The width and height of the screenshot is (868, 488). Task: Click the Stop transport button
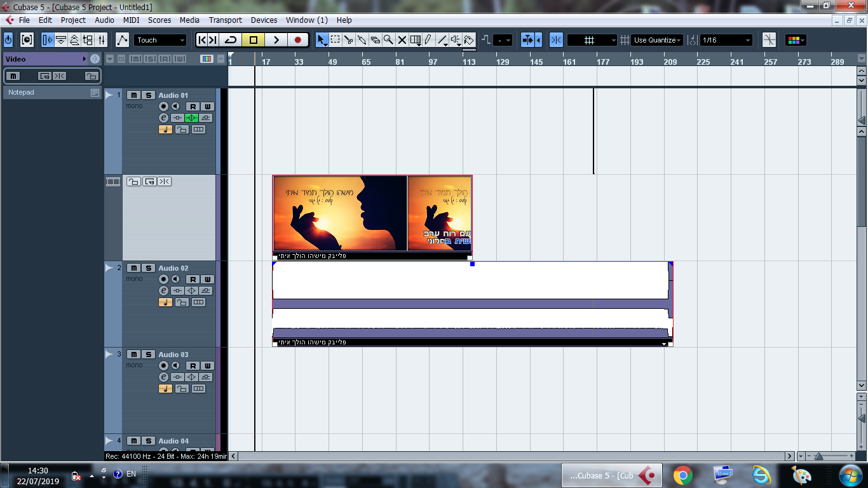click(x=253, y=40)
